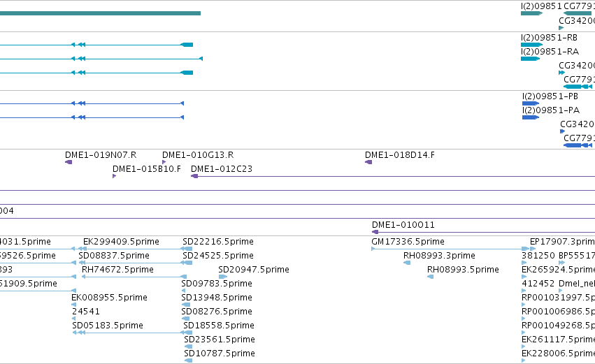
Task: Select the SD05183.5prime spliced EST line
Action: 132,333
